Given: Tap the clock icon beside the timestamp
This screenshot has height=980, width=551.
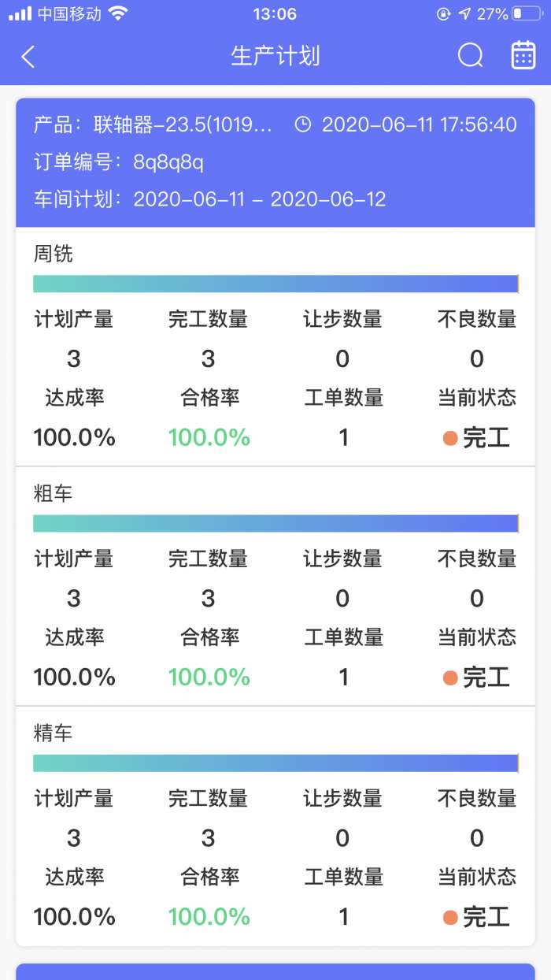Looking at the screenshot, I should point(303,124).
